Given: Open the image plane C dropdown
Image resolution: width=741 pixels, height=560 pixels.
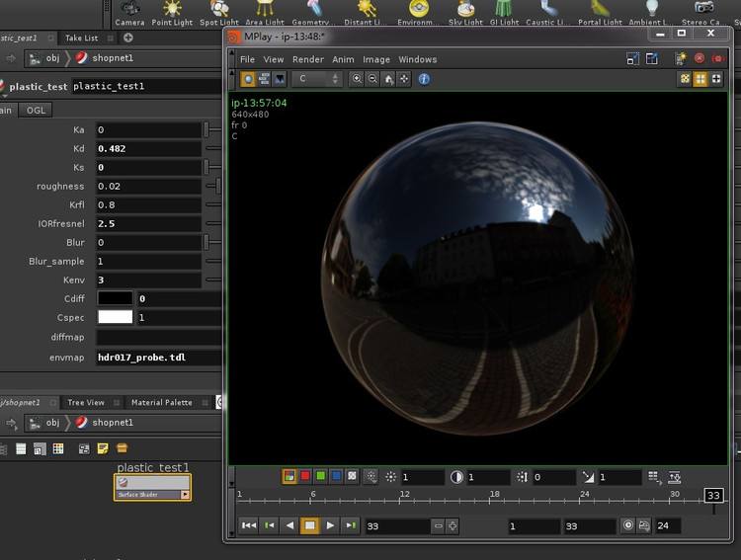Looking at the screenshot, I should 317,79.
